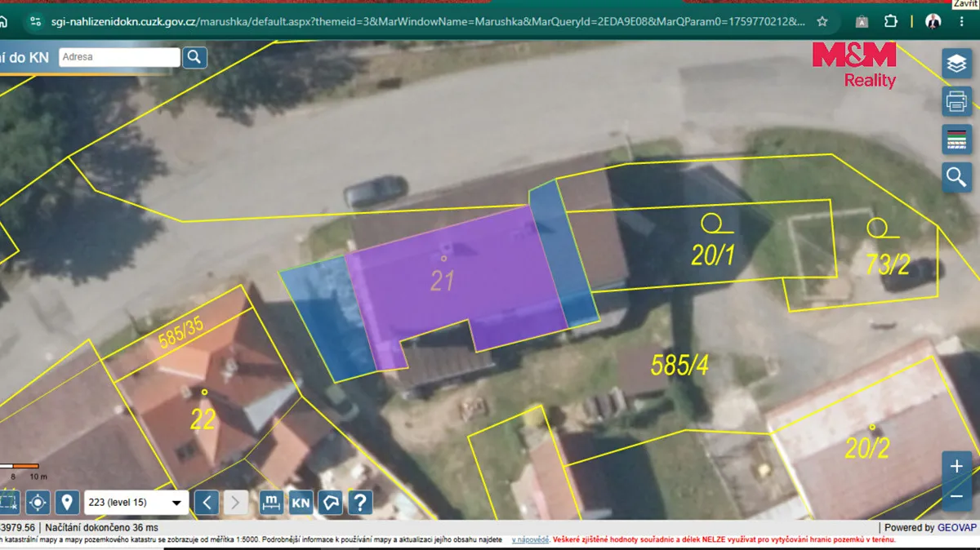Click the center-on-location crosshair icon
This screenshot has height=550, width=980.
pyautogui.click(x=38, y=502)
